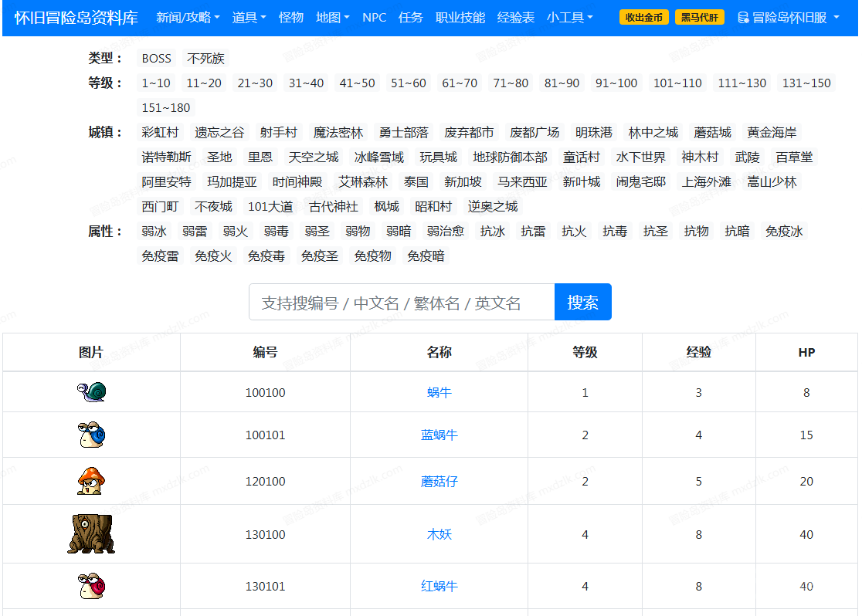Filter by town 101大道
This screenshot has width=862, height=616.
pos(270,207)
